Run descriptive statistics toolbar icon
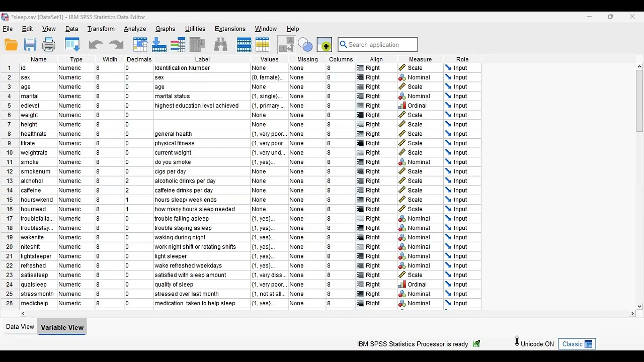This screenshot has height=362, width=644. coord(197,45)
